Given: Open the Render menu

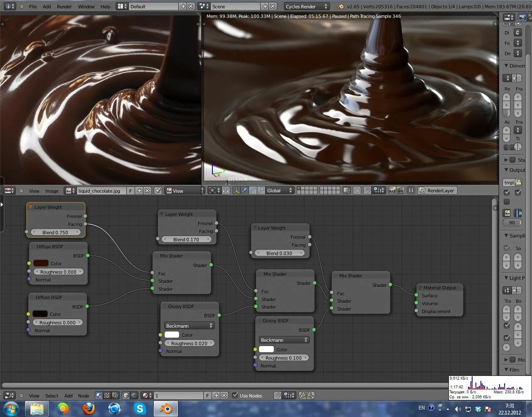Looking at the screenshot, I should (x=64, y=7).
